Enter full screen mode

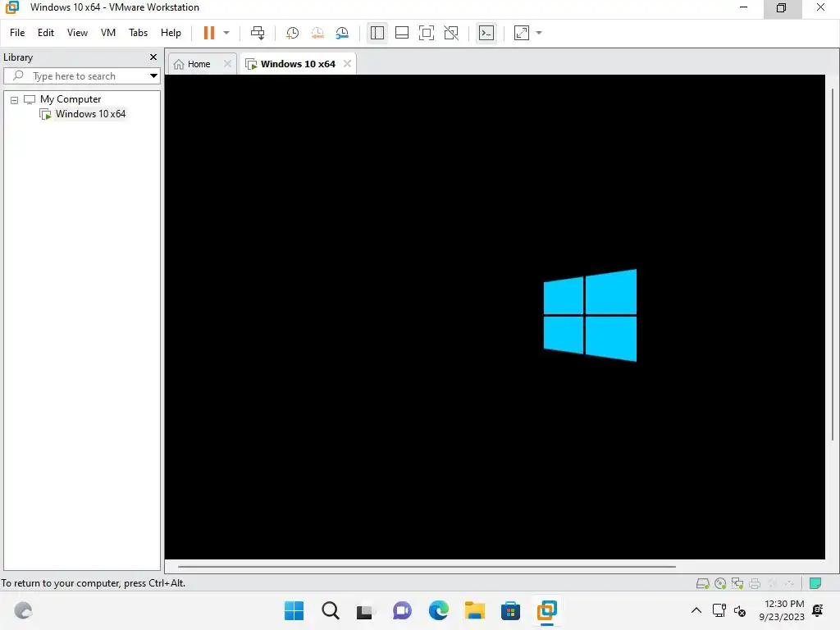427,33
